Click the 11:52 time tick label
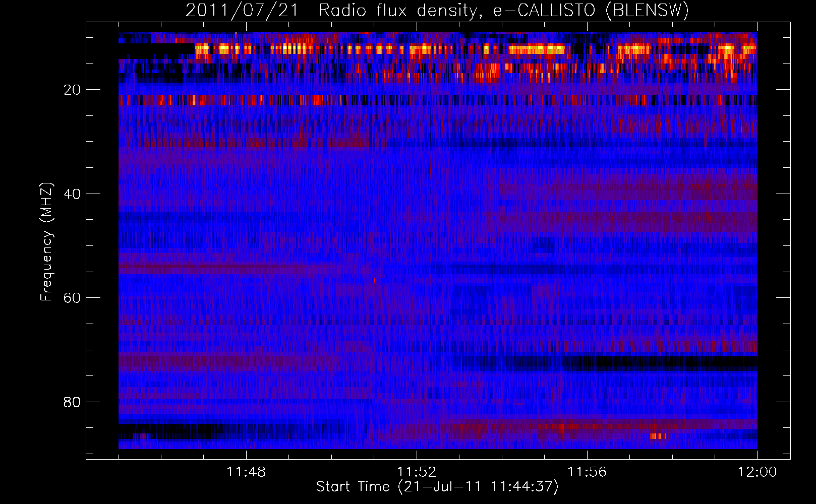 (x=417, y=472)
